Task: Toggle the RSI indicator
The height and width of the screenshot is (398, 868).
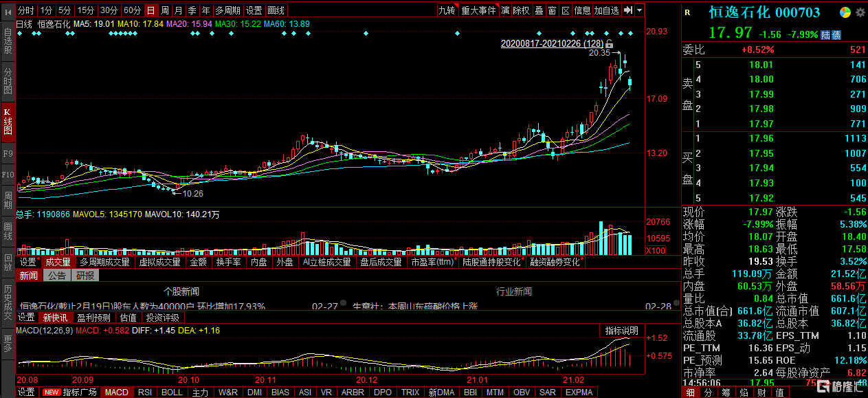Action: (145, 393)
